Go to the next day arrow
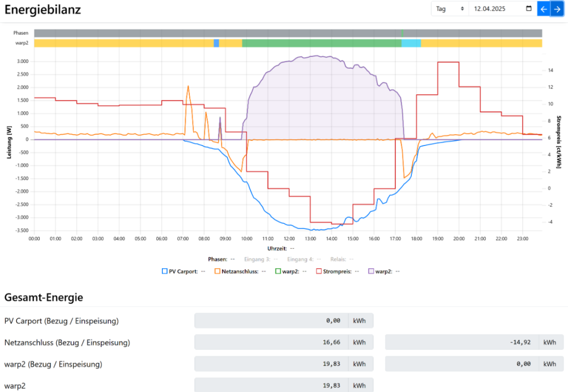The width and height of the screenshot is (568, 392). click(557, 9)
